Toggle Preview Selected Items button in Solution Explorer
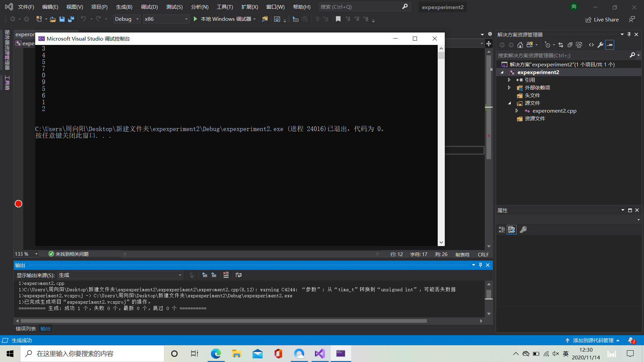The image size is (644, 362). point(609,45)
